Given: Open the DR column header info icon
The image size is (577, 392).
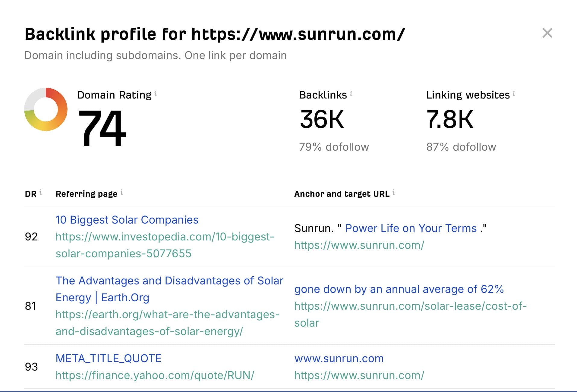Looking at the screenshot, I should point(41,191).
